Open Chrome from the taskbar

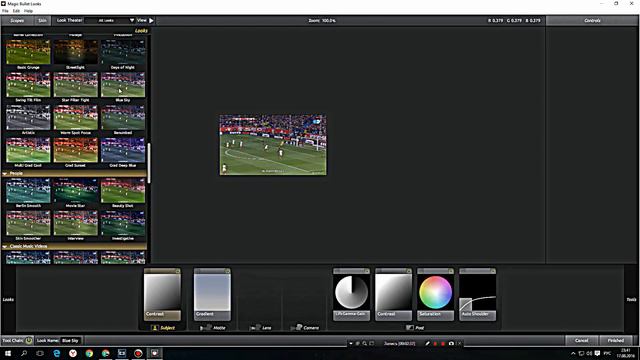pyautogui.click(x=89, y=353)
